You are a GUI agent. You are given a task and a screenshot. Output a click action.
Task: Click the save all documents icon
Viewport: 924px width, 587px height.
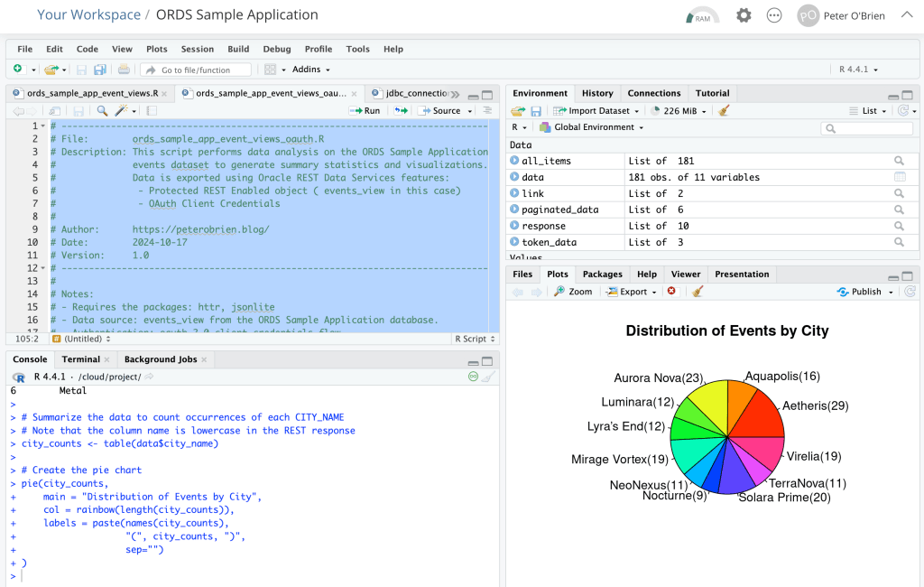tap(99, 70)
